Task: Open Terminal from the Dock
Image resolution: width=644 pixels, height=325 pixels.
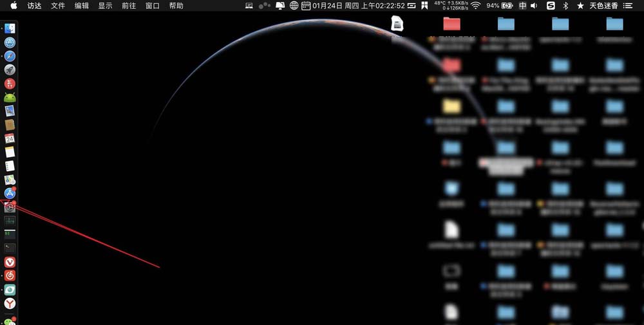Action: [x=10, y=248]
